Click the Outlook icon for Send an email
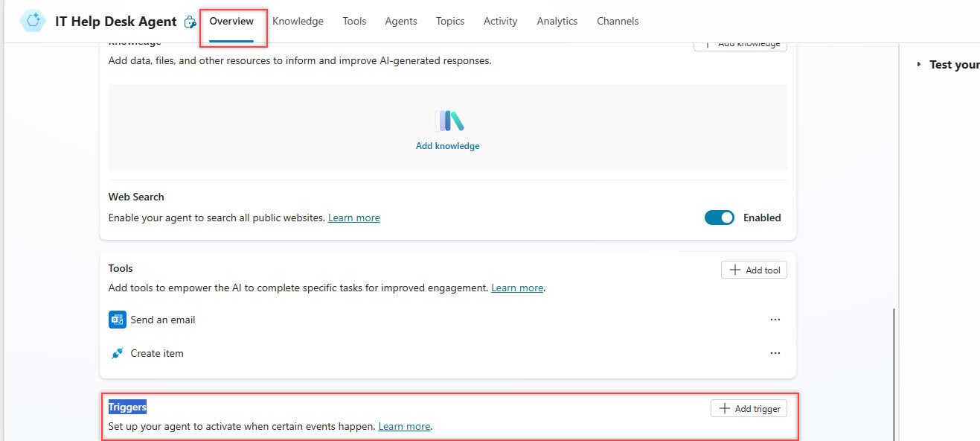This screenshot has height=441, width=980. click(117, 320)
